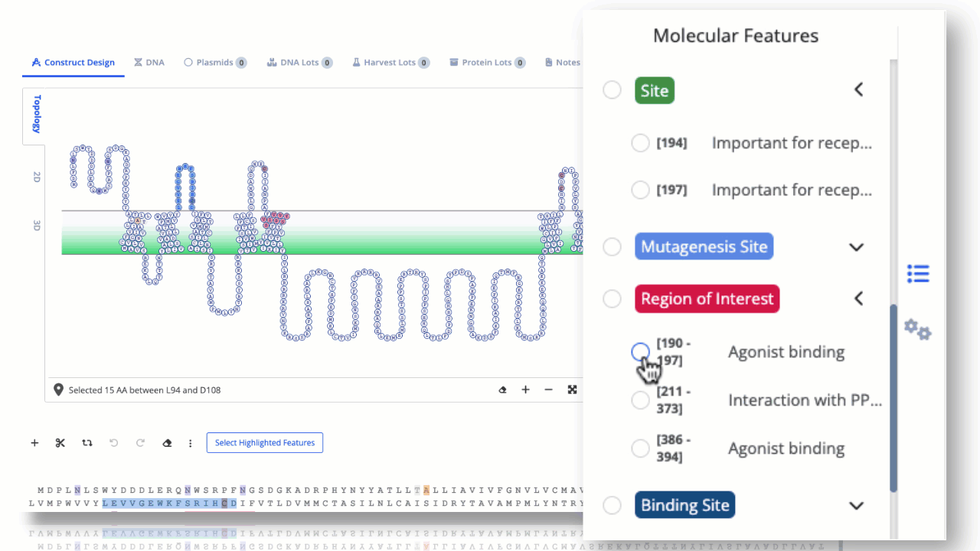
Task: Click Select Highlighted Features button
Action: (264, 442)
